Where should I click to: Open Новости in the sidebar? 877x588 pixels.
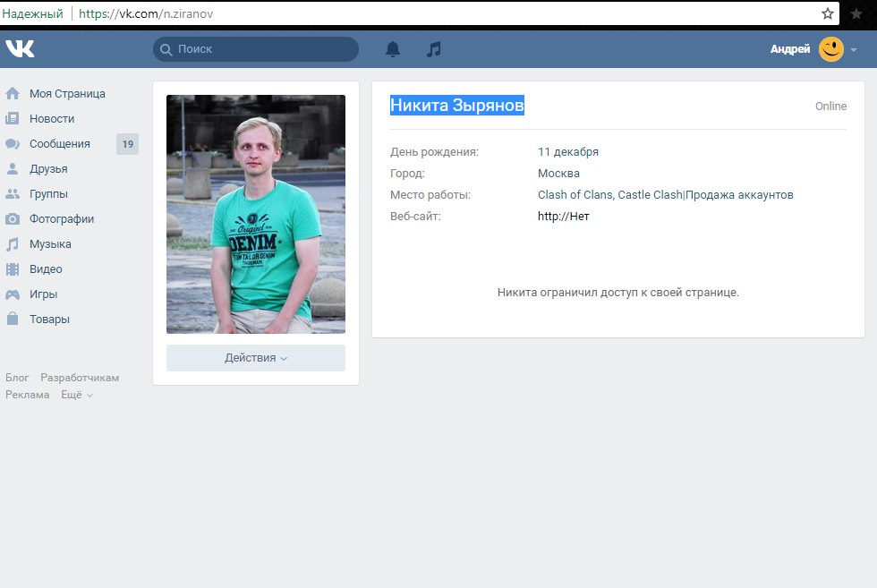52,118
